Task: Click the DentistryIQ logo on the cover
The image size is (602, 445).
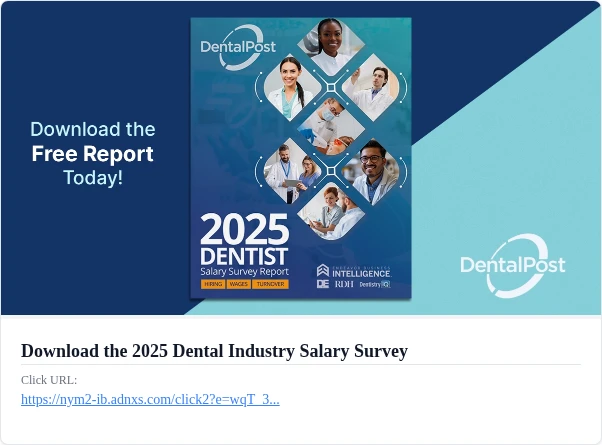Action: (x=375, y=285)
